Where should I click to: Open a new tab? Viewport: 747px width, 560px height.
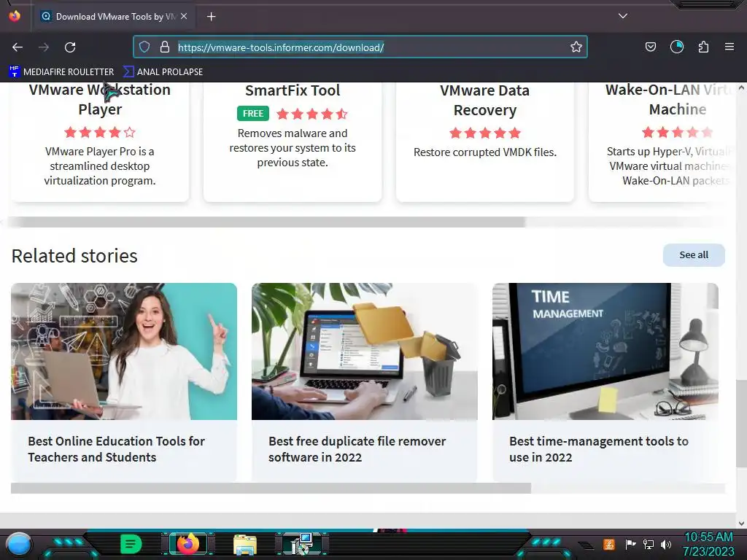pos(211,17)
